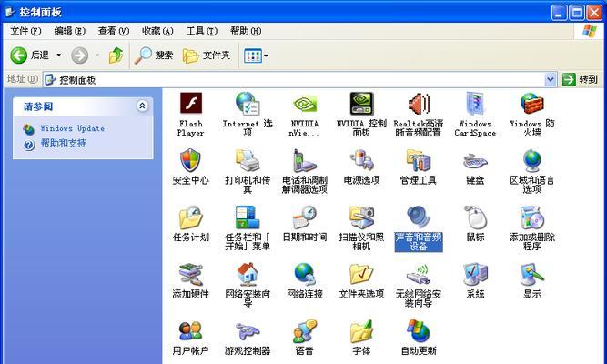Open 鼠标 settings icon

point(475,217)
